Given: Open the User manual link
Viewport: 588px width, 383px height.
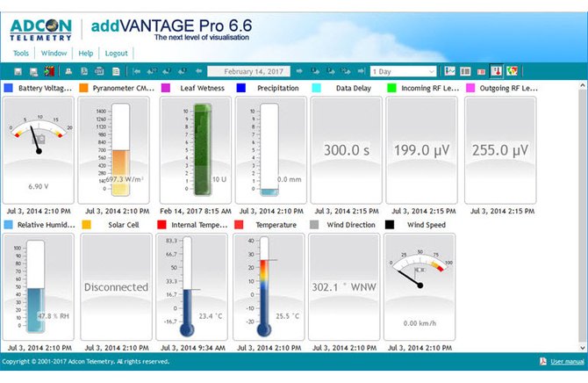Looking at the screenshot, I should 567,362.
